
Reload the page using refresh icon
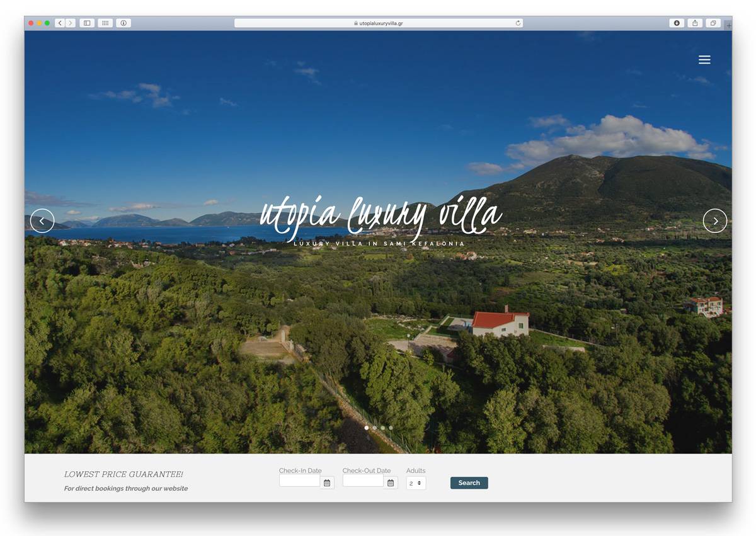(518, 23)
